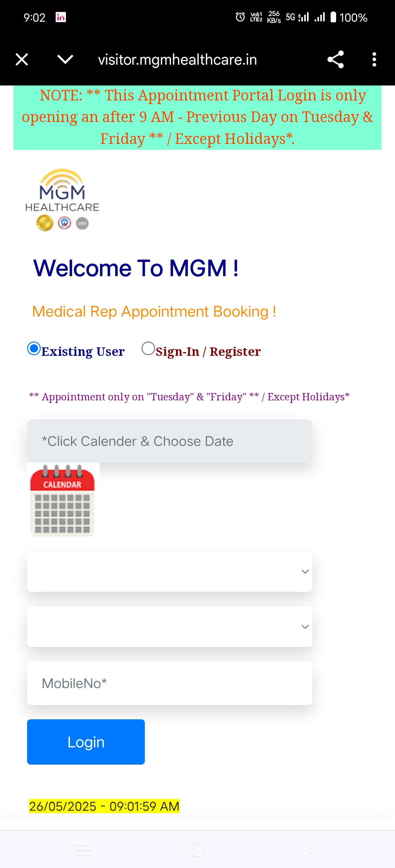Screen dimensions: 395x868
Task: Focus the MobileNo input field
Action: 170,683
